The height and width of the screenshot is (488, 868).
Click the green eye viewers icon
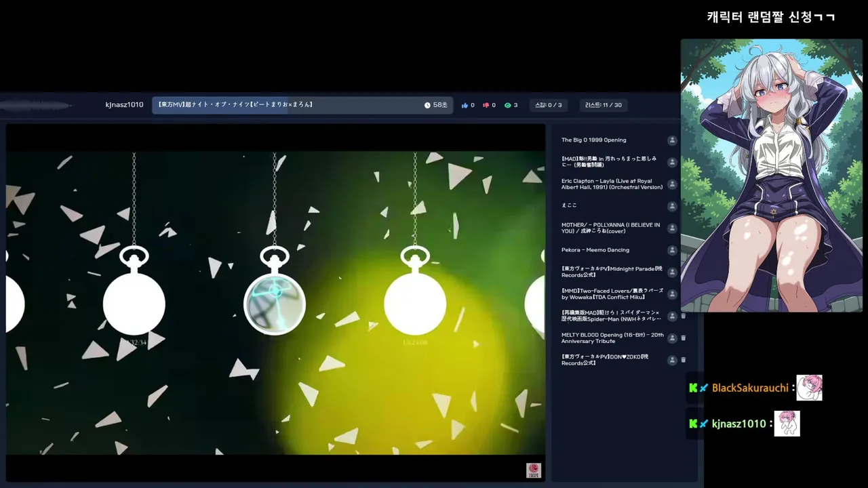tap(507, 105)
